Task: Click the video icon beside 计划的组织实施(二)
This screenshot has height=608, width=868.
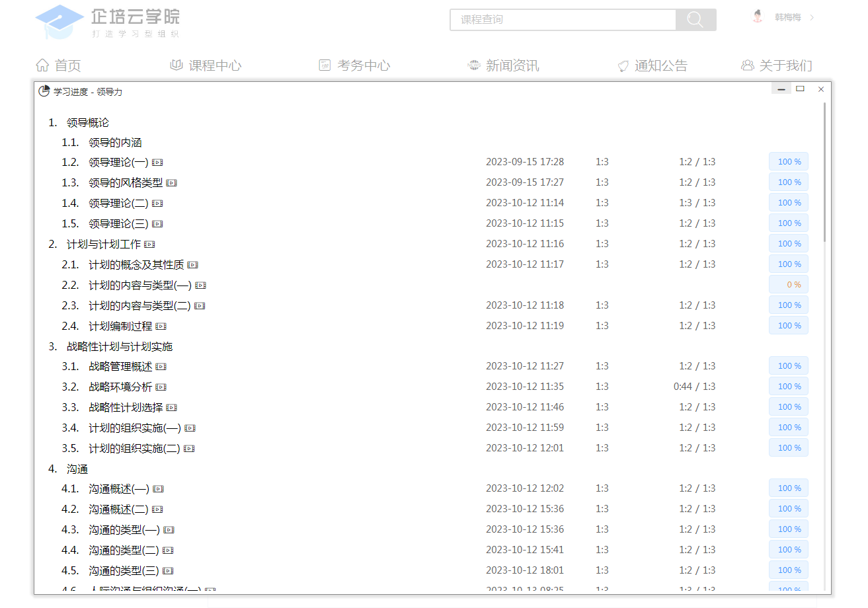Action: (189, 449)
